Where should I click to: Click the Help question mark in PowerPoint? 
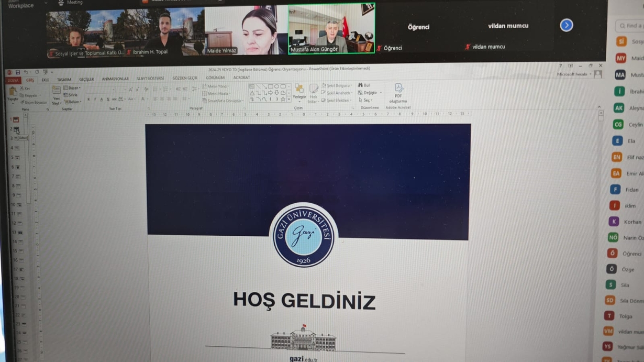click(x=560, y=66)
